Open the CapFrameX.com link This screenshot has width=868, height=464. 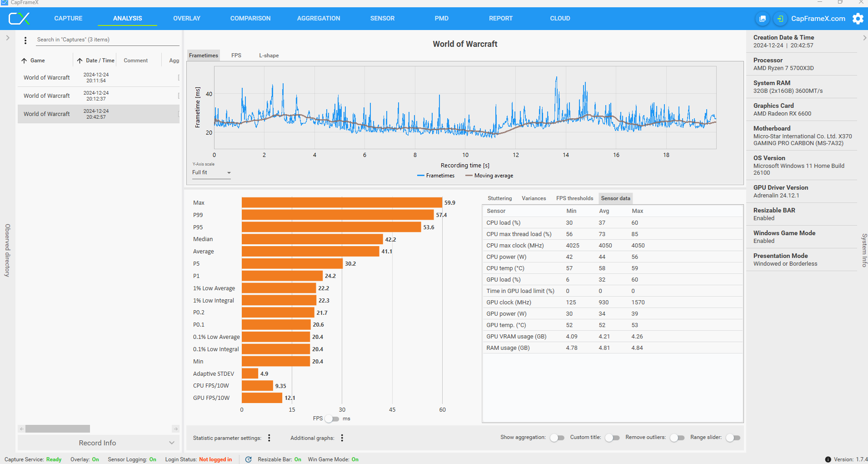818,19
